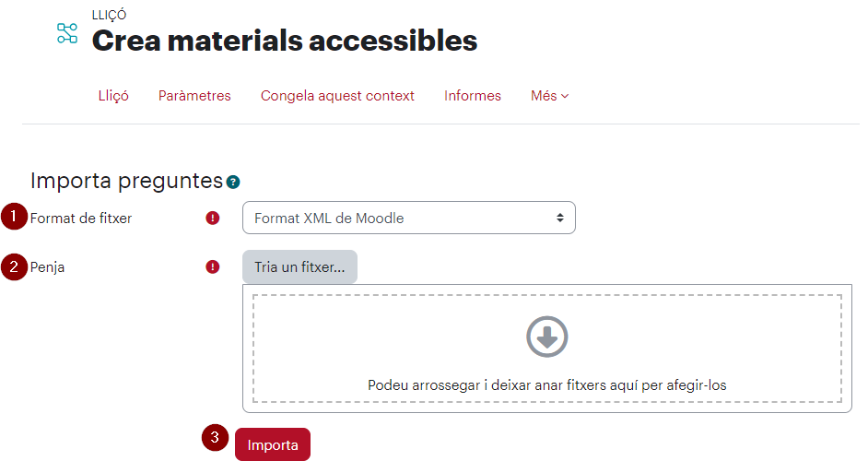Expand the Més menu

[550, 96]
